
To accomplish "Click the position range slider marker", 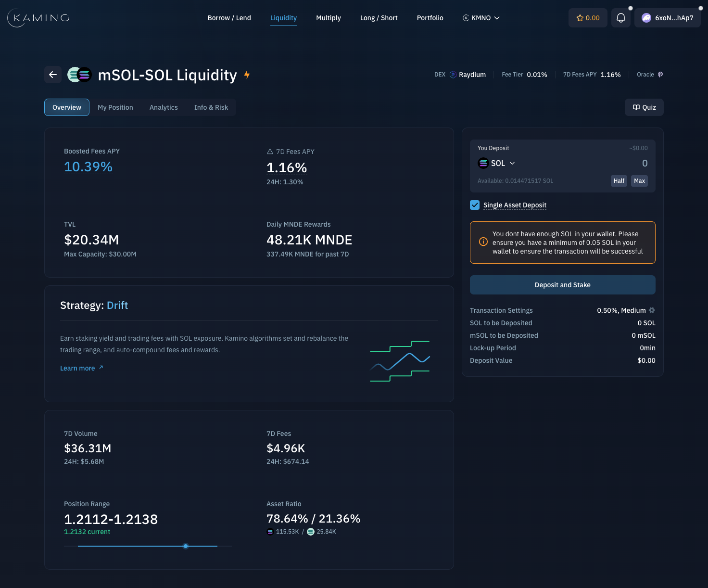I will click(x=186, y=546).
